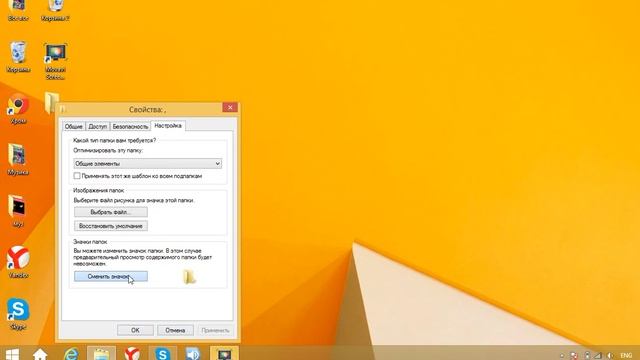The height and width of the screenshot is (360, 640).
Task: Click the greyed-out Применить button
Action: 215,330
